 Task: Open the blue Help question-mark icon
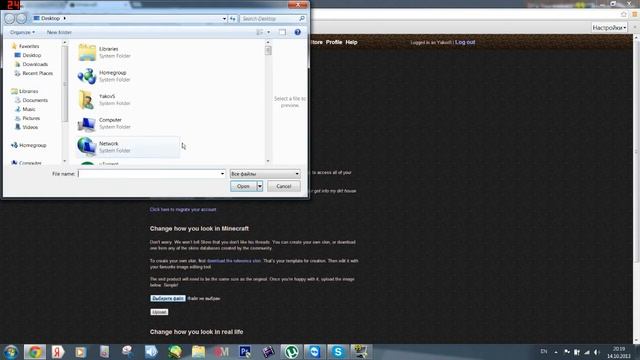[298, 32]
